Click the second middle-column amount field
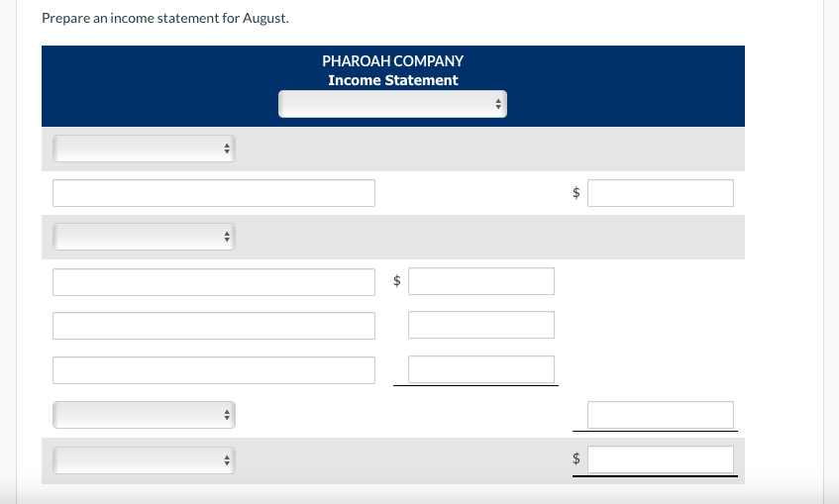 coord(481,325)
